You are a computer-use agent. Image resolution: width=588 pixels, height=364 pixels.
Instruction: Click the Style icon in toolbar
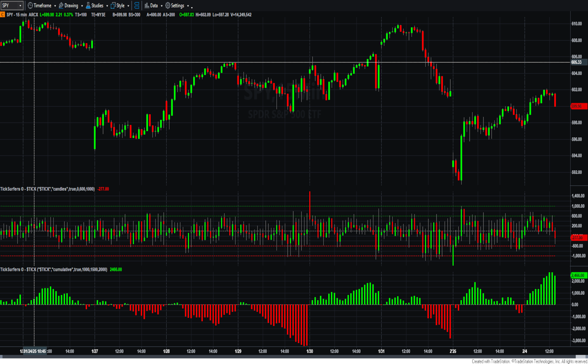tap(113, 6)
